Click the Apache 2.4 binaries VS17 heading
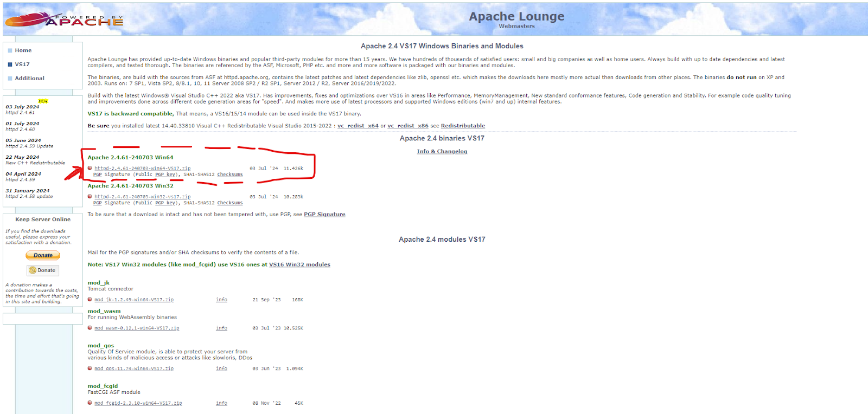This screenshot has height=414, width=868. tap(442, 139)
